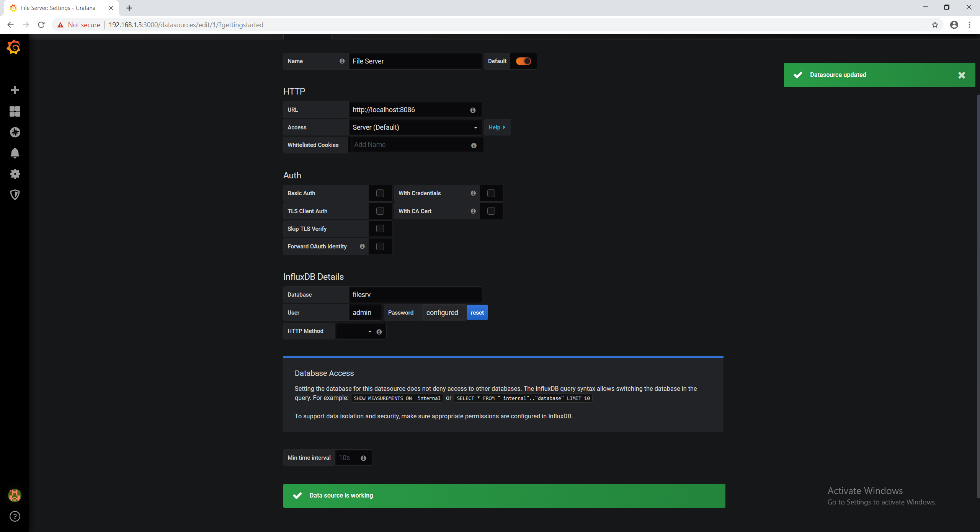Enable the TLS Client Auth checkbox
This screenshot has height=532, width=980.
point(380,211)
